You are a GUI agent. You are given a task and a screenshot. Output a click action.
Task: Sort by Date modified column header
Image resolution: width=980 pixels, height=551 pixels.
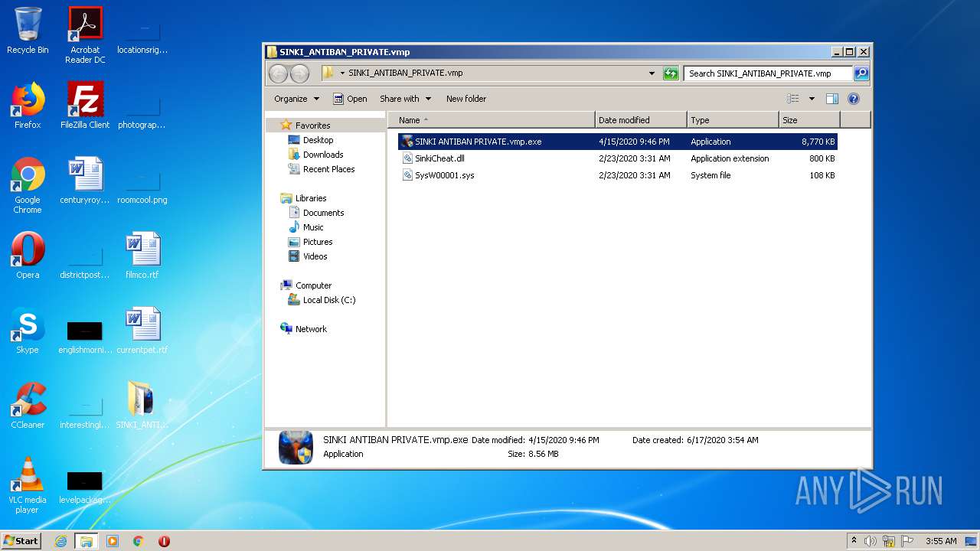(x=641, y=120)
